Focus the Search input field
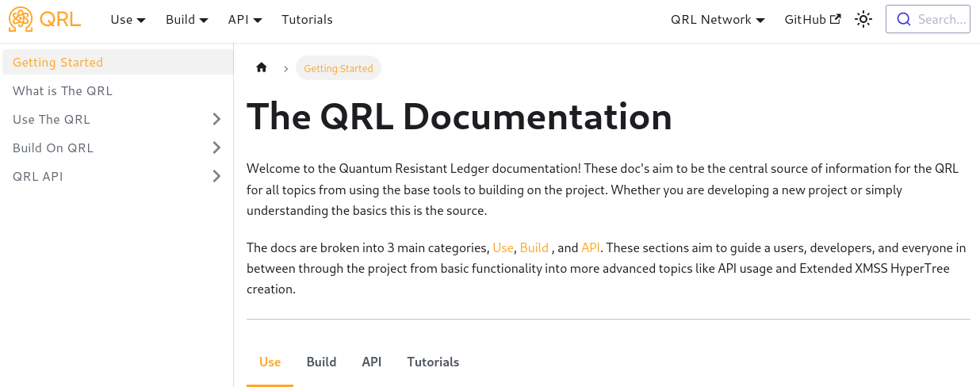 pyautogui.click(x=928, y=20)
